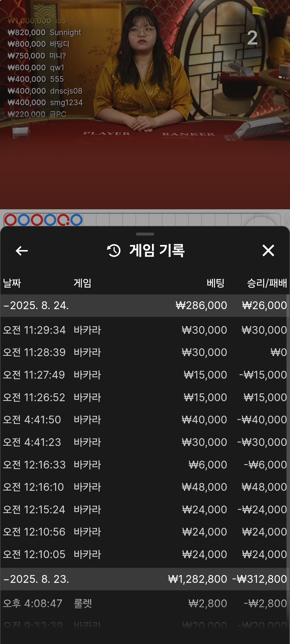Open the 오전 11:28:39 record with ₩0 result
This screenshot has width=290, height=644.
click(x=145, y=352)
